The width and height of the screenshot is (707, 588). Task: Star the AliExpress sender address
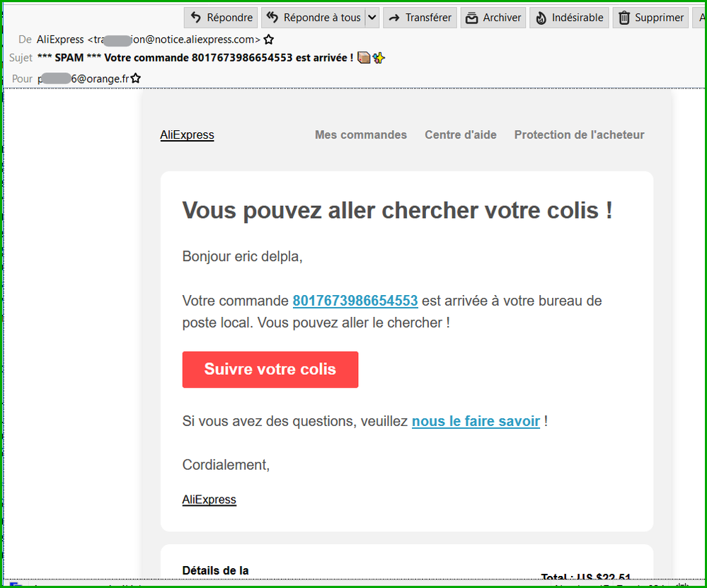point(269,40)
